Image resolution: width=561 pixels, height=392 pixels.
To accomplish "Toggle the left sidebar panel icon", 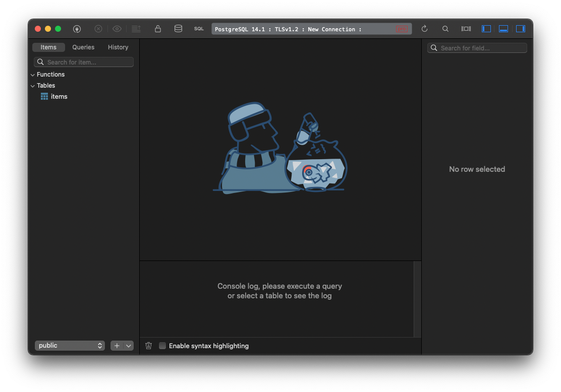I will (x=486, y=29).
